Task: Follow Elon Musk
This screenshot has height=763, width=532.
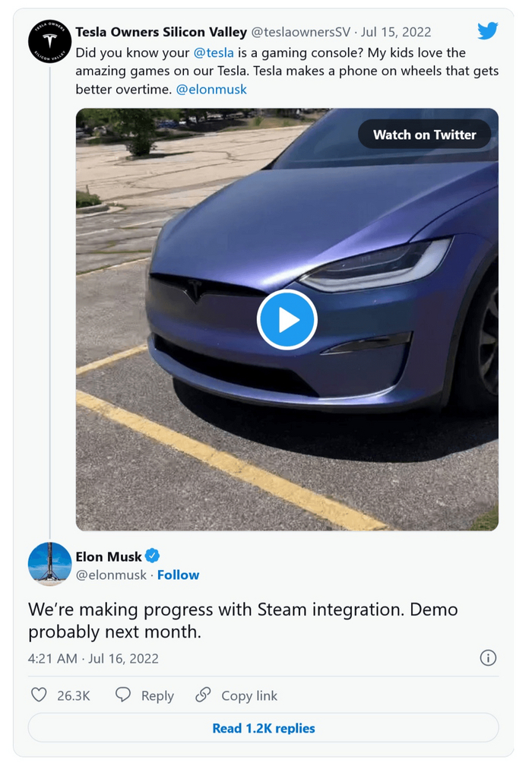Action: (x=178, y=575)
